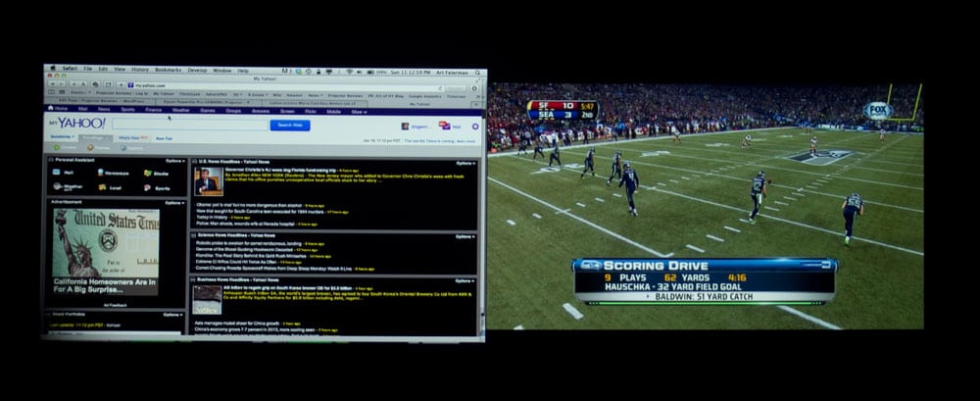Image resolution: width=980 pixels, height=401 pixels.
Task: Open Options dropdown in Science News Headlines
Action: 465,236
